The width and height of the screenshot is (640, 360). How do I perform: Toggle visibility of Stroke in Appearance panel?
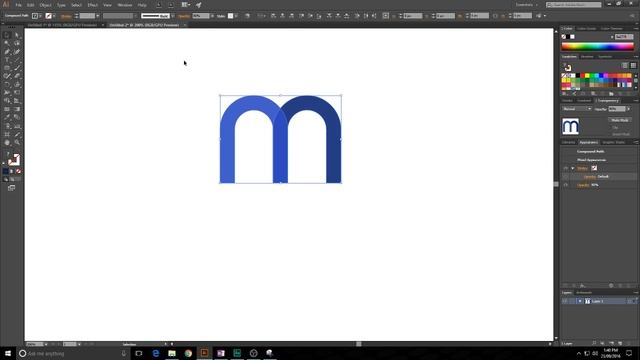566,168
